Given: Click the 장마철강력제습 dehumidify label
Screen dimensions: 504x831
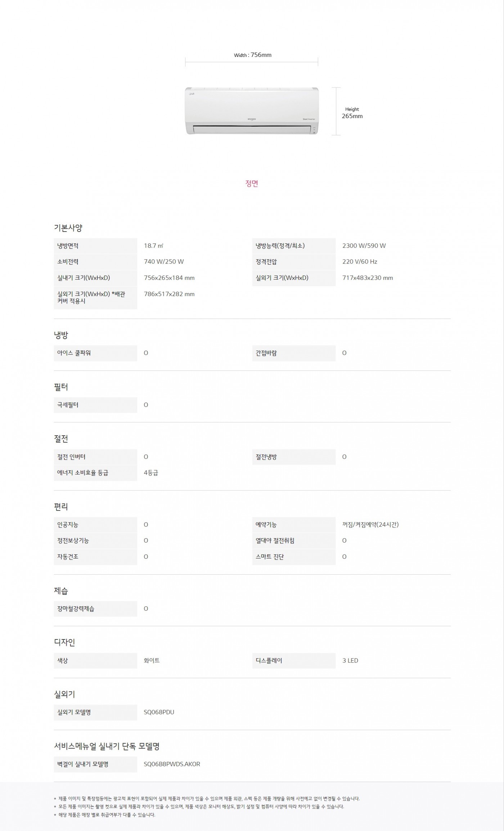Looking at the screenshot, I should (x=76, y=609).
